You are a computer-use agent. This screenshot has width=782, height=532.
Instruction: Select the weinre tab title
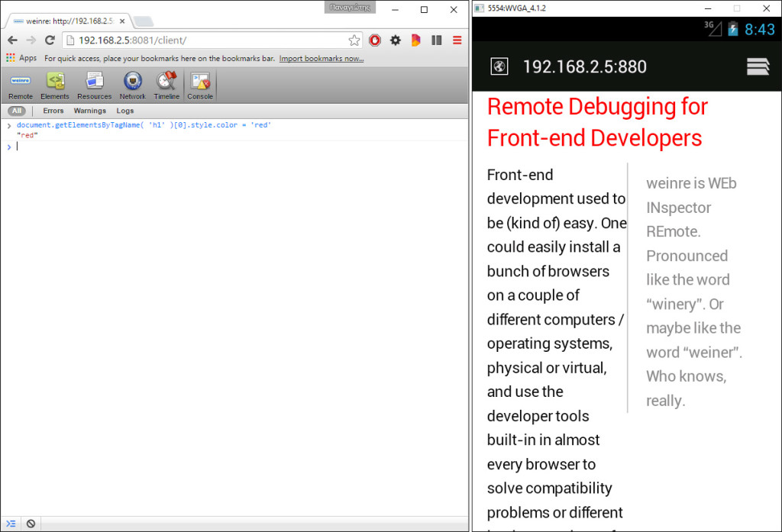click(69, 21)
